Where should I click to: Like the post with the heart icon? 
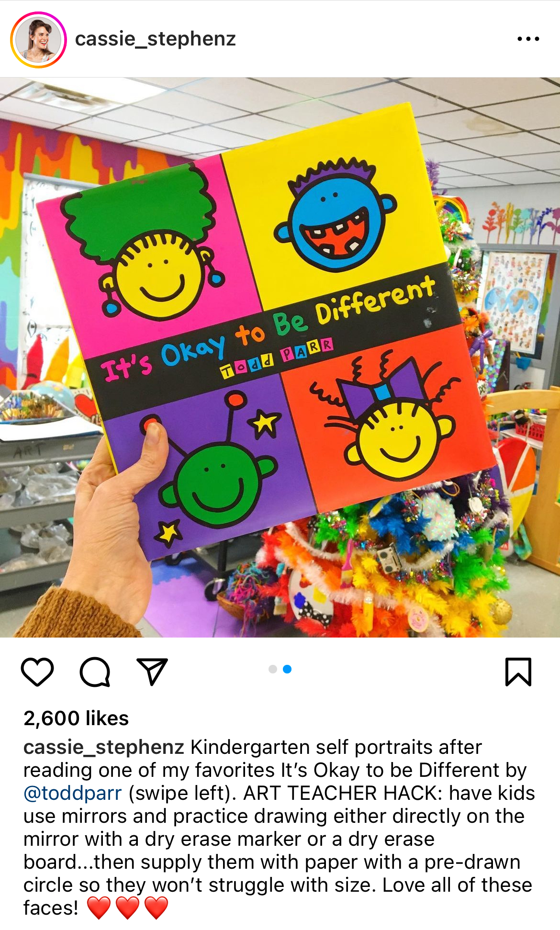(x=37, y=672)
